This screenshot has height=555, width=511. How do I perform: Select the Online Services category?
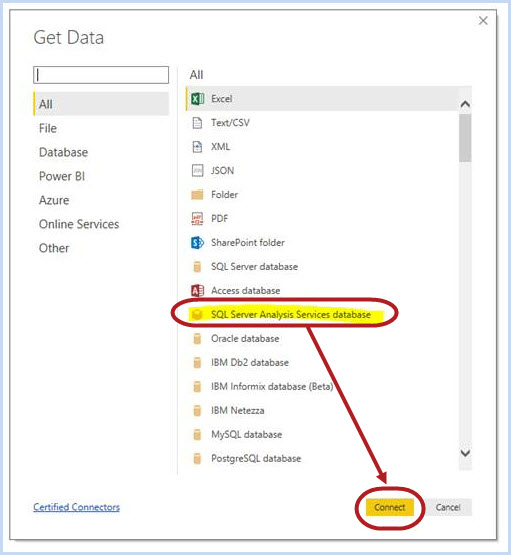click(x=79, y=224)
